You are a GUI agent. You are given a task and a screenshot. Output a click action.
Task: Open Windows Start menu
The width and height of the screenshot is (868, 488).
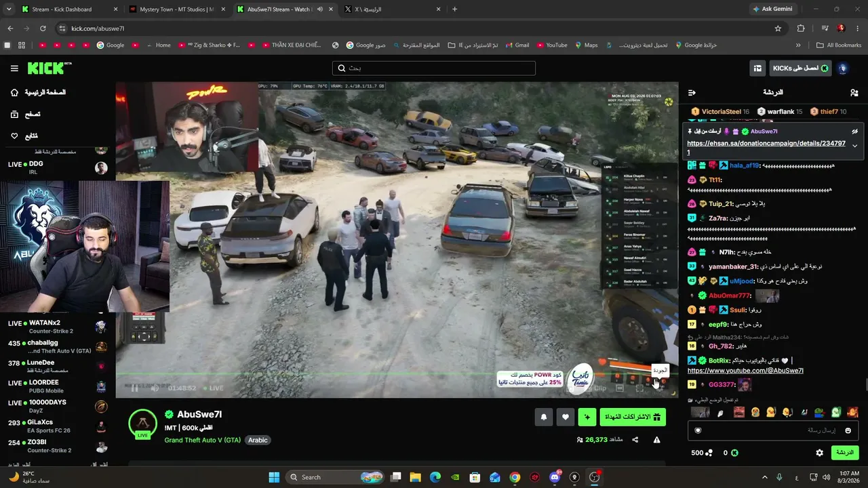click(x=274, y=477)
